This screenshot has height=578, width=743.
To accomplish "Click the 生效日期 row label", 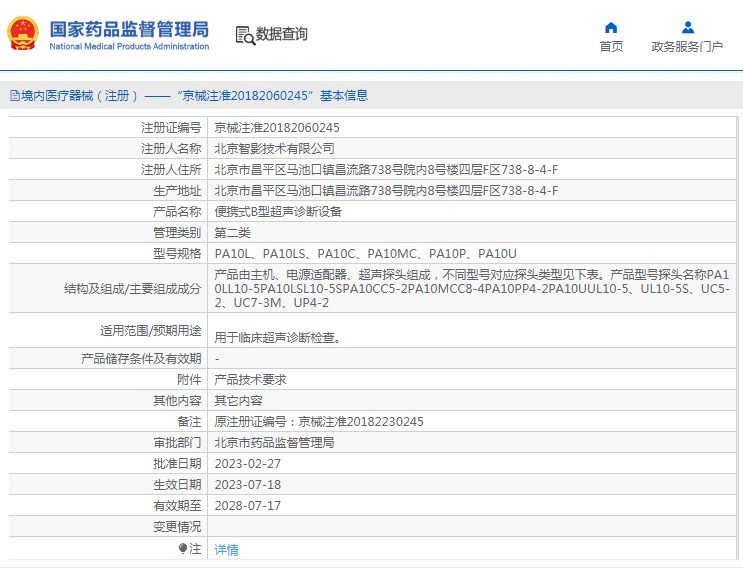I will click(177, 485).
